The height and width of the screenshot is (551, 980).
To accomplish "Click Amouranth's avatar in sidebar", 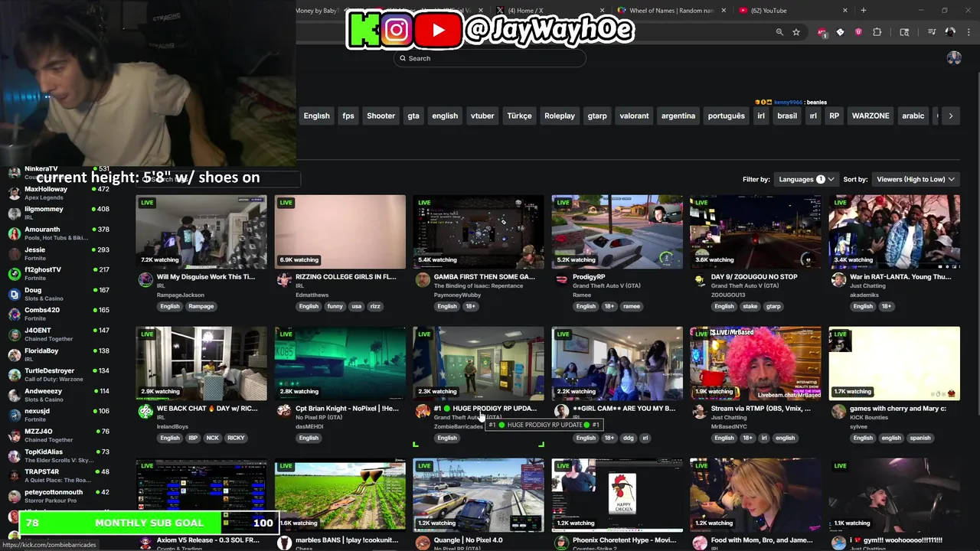I will [x=14, y=233].
